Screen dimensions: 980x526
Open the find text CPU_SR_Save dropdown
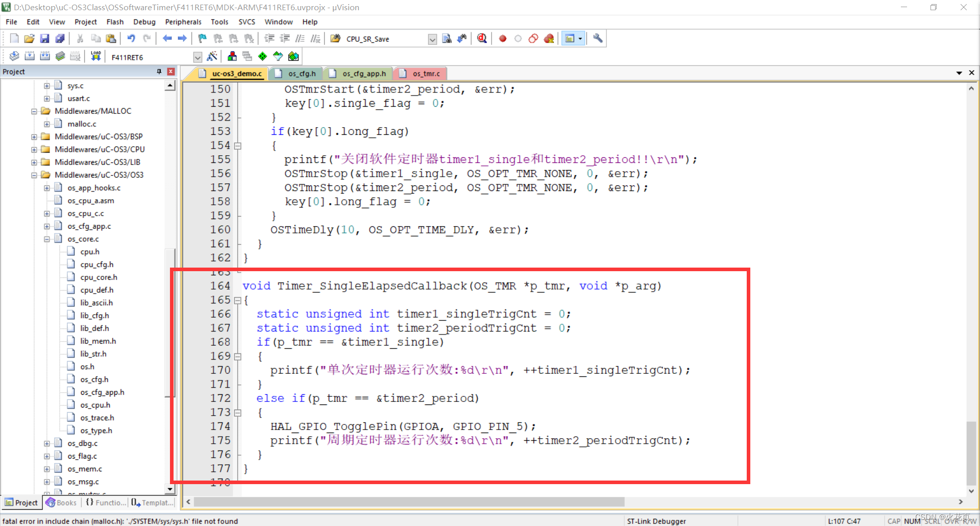coord(432,39)
